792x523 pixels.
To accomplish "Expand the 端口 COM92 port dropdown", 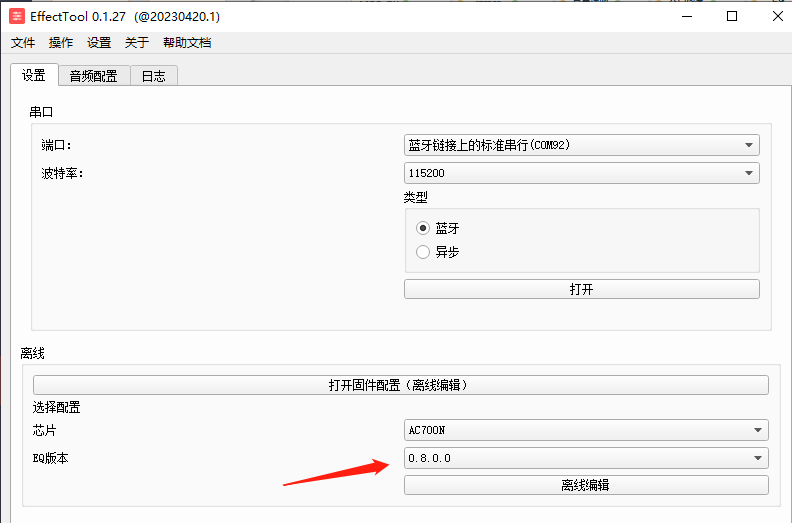I will 581,145.
